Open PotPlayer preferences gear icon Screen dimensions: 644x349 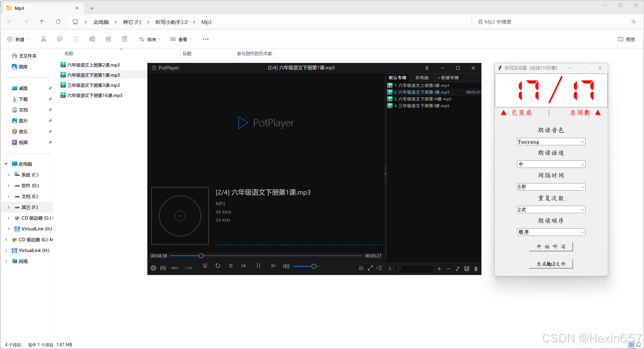click(153, 268)
